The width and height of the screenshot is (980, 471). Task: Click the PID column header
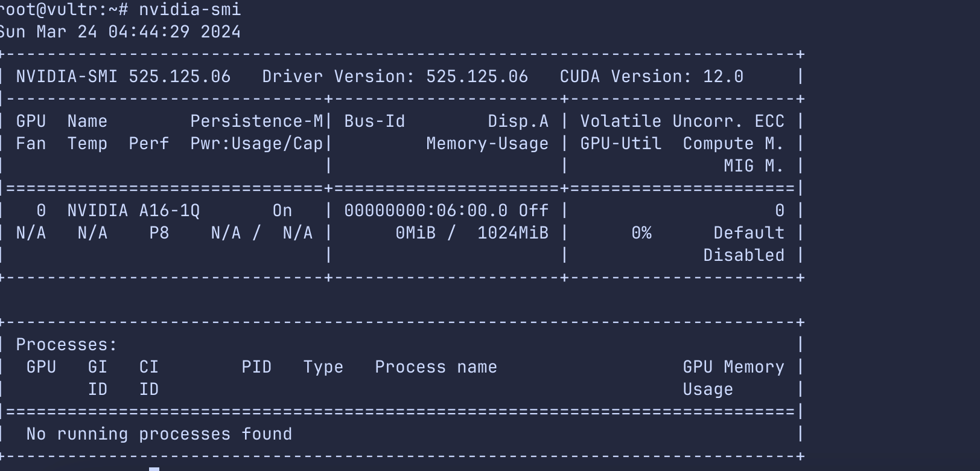(x=256, y=367)
